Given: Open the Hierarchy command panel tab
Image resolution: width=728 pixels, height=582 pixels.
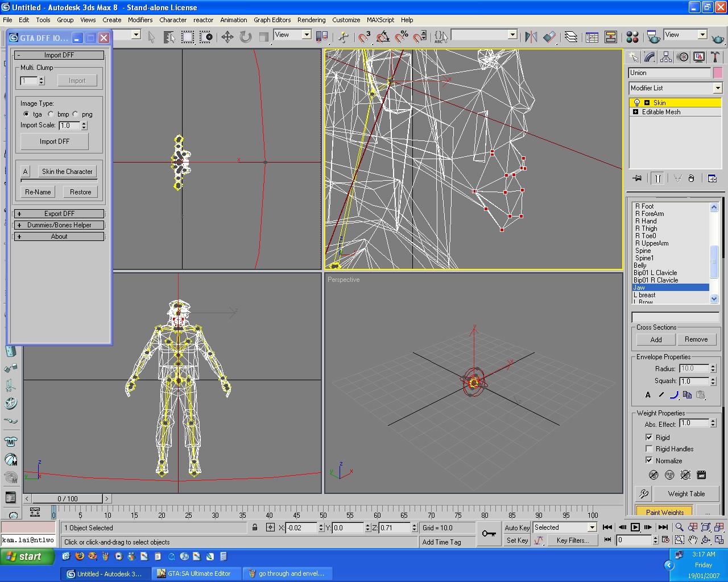Looking at the screenshot, I should [666, 57].
